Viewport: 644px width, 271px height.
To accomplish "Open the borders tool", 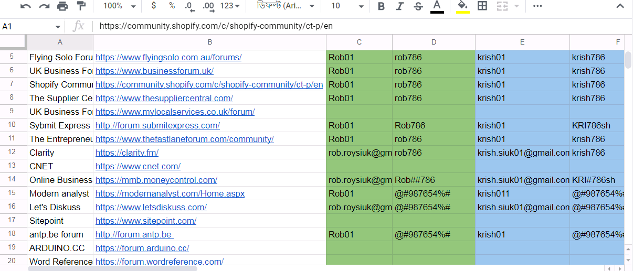I will (x=482, y=6).
